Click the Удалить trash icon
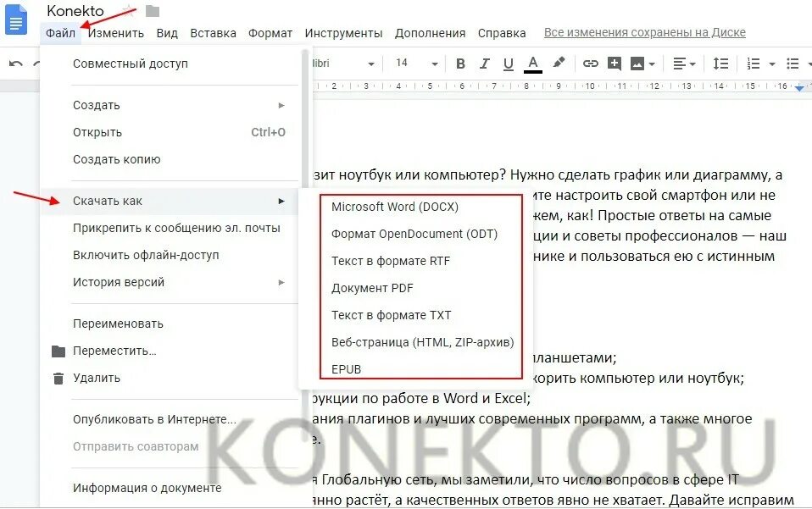Viewport: 812px width, 509px height. pos(58,379)
